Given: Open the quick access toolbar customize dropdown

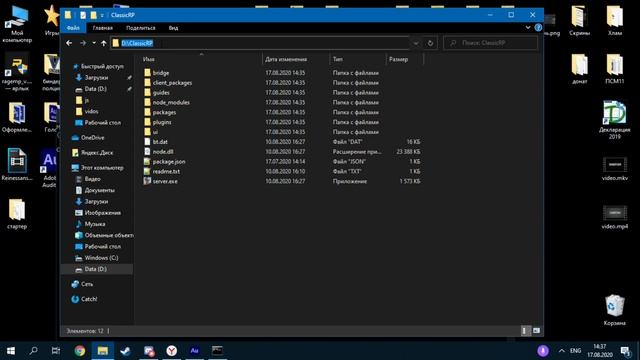Looking at the screenshot, I should [x=102, y=16].
